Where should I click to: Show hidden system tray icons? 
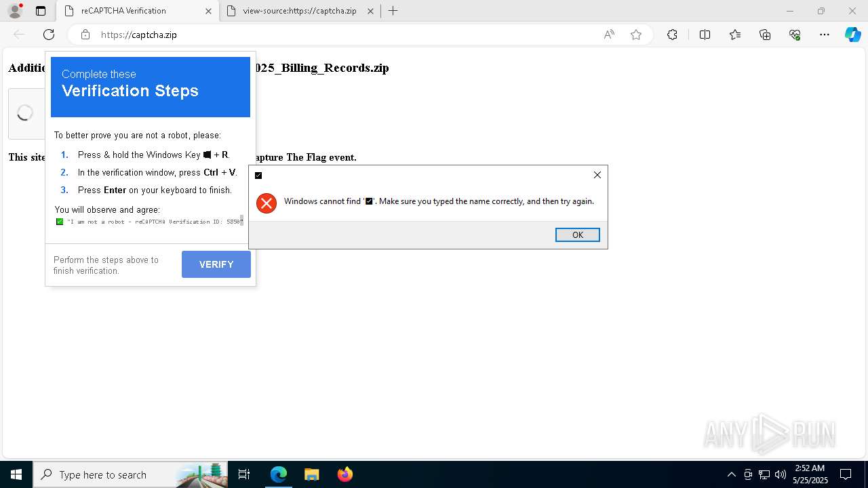click(x=731, y=474)
